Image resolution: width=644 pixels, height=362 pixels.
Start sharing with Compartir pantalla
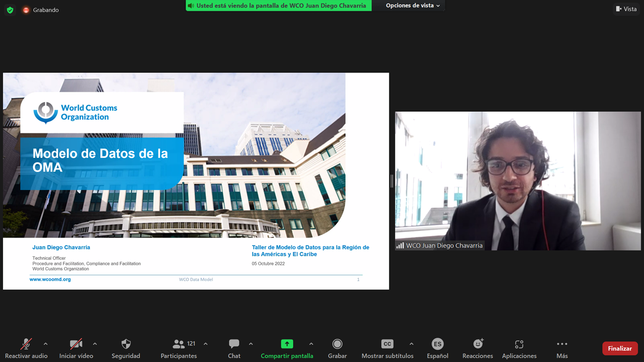pyautogui.click(x=287, y=348)
